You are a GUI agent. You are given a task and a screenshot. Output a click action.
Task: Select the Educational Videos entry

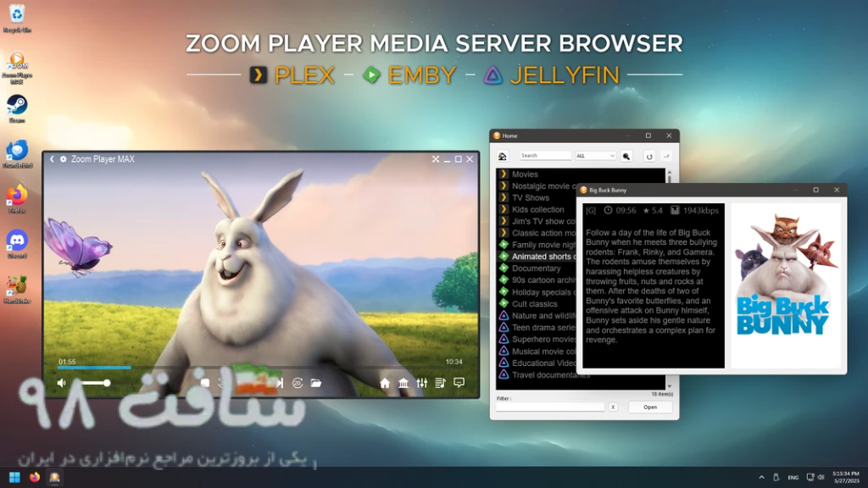(x=537, y=363)
